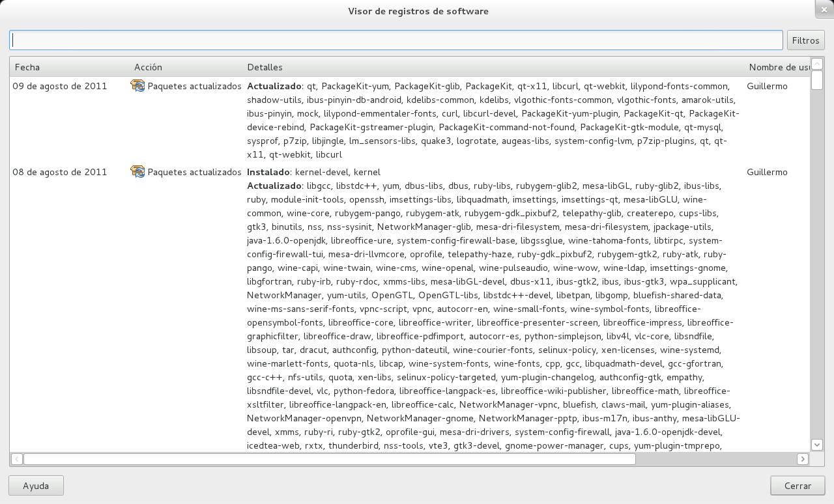Click 'Guillermo' in the 08 de agosto row
The image size is (834, 504).
click(767, 172)
